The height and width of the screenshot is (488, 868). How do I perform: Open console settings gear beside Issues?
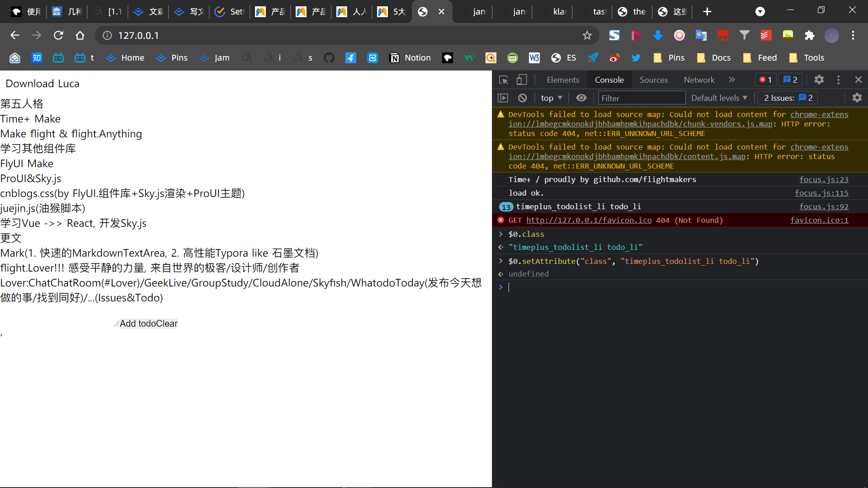tap(857, 98)
